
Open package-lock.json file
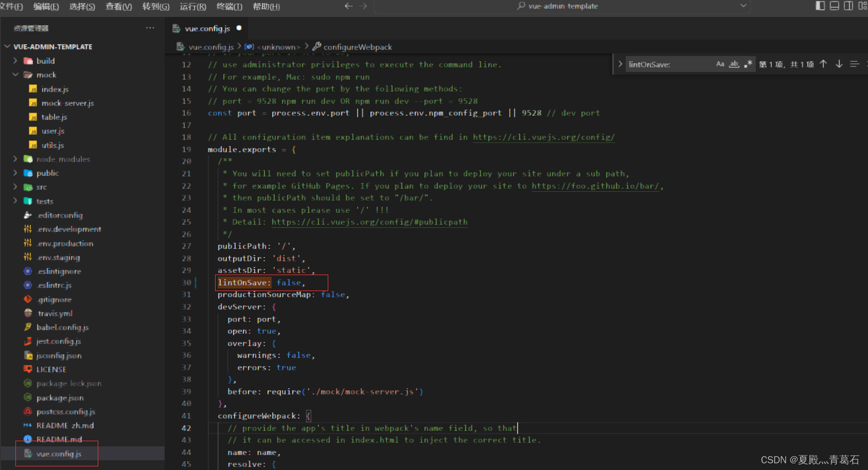tap(68, 383)
